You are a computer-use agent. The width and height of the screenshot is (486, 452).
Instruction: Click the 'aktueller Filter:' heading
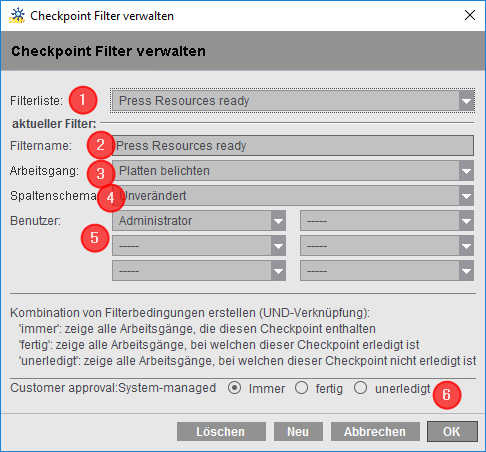pyautogui.click(x=54, y=124)
